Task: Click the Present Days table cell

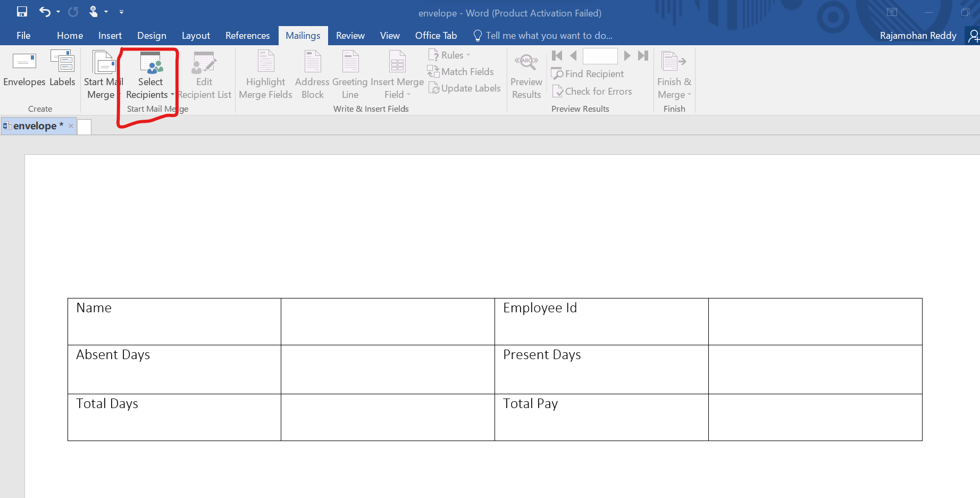Action: (601, 369)
